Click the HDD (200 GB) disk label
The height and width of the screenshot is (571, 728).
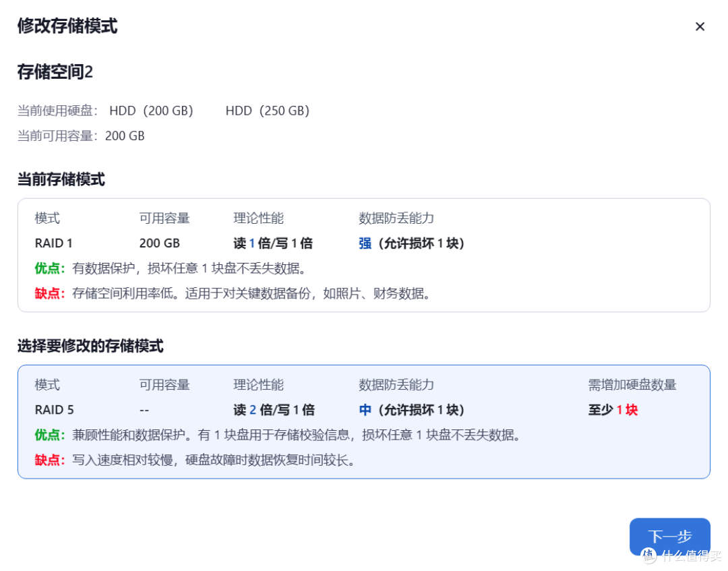coord(152,111)
